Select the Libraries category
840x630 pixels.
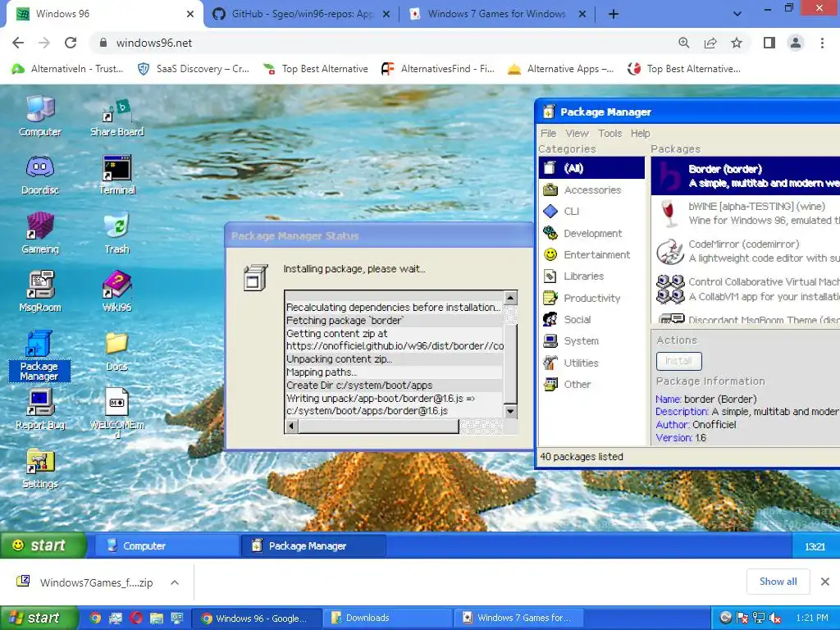pos(592,276)
